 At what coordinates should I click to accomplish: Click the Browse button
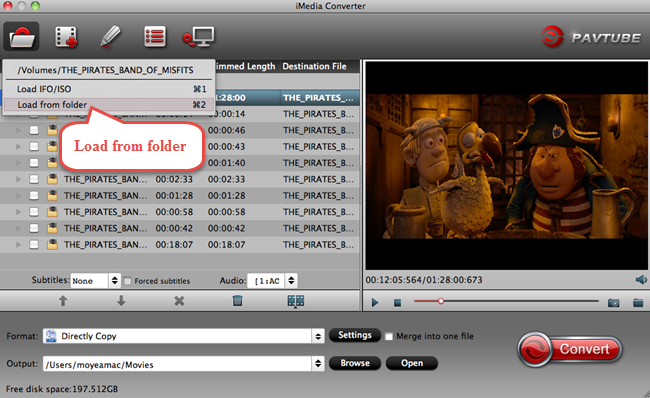pyautogui.click(x=355, y=363)
